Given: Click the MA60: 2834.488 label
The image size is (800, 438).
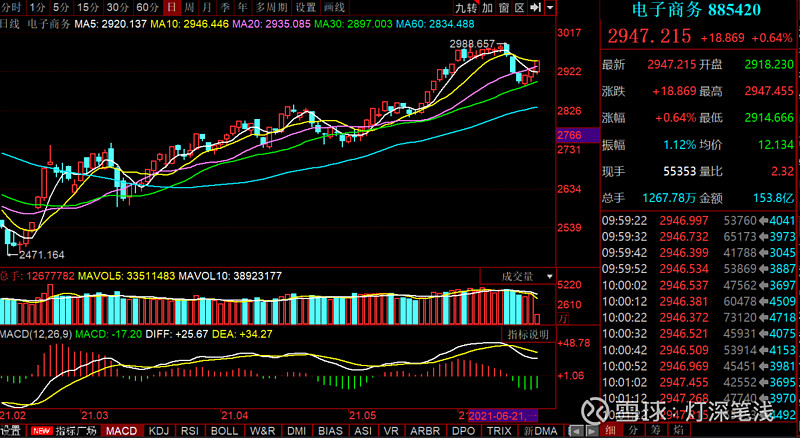Looking at the screenshot, I should pyautogui.click(x=435, y=24).
